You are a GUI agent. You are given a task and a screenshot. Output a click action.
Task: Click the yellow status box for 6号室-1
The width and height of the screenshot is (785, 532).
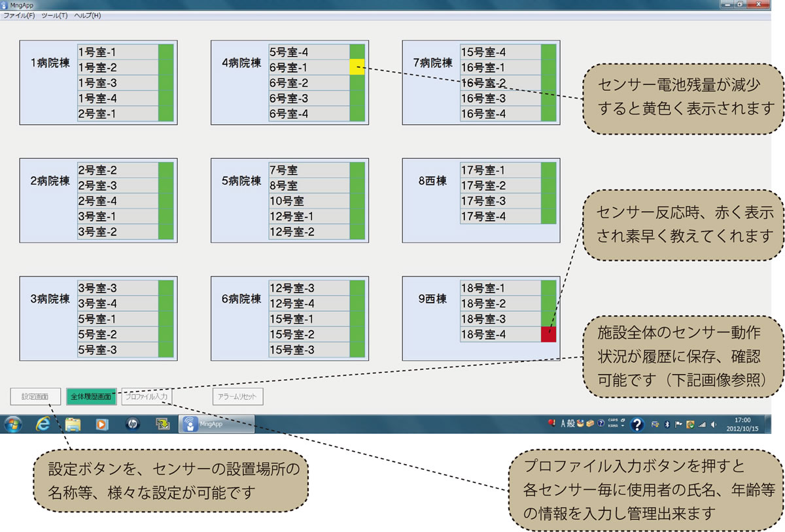pyautogui.click(x=357, y=67)
